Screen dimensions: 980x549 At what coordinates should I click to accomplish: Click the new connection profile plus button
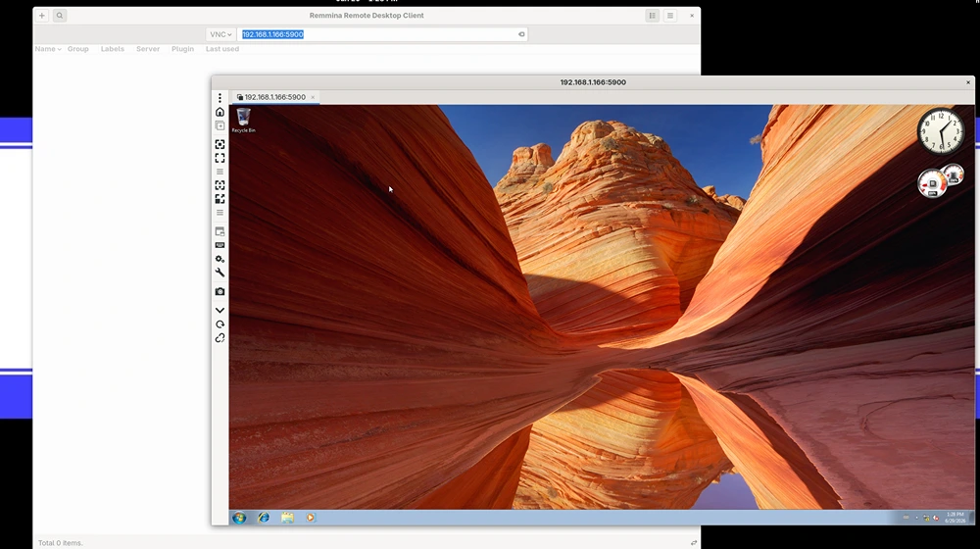pos(42,16)
